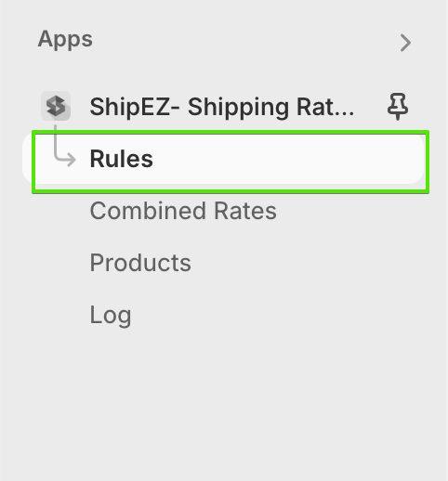Go to the Products section
Screen dimensions: 448x481
point(140,263)
